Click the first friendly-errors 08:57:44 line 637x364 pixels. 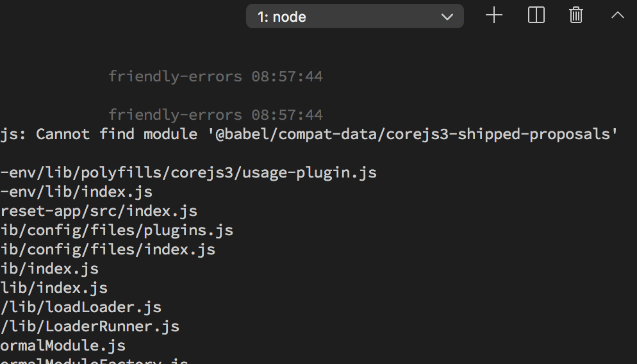[x=215, y=76]
